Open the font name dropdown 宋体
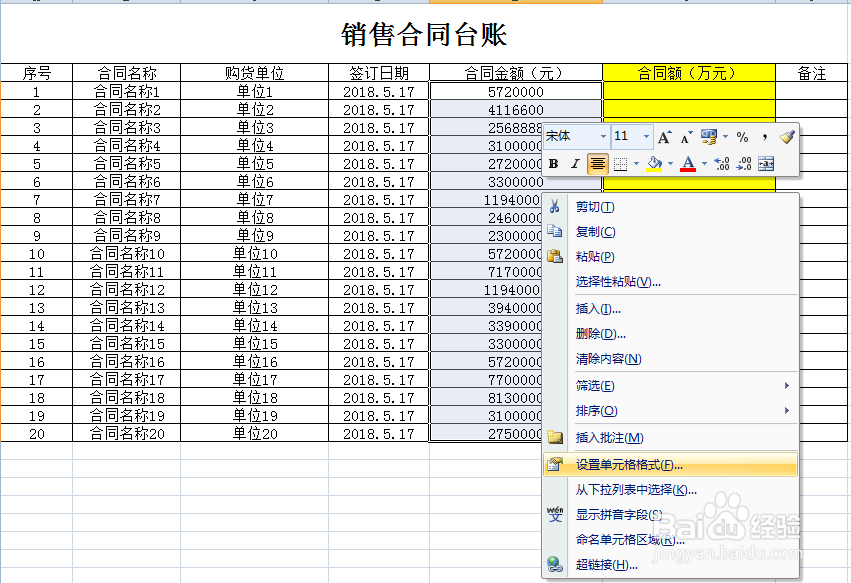This screenshot has width=851, height=583. 603,137
